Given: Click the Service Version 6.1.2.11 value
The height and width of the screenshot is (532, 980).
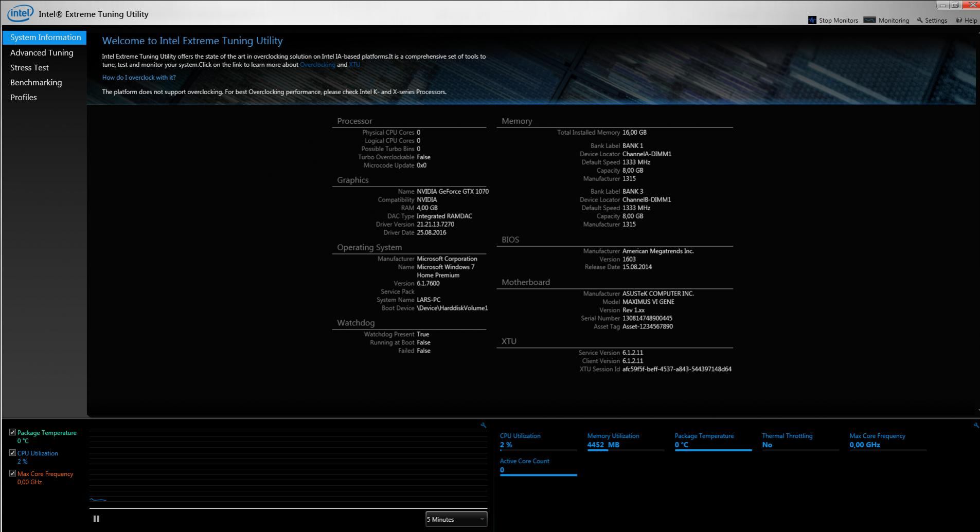Looking at the screenshot, I should click(x=633, y=353).
